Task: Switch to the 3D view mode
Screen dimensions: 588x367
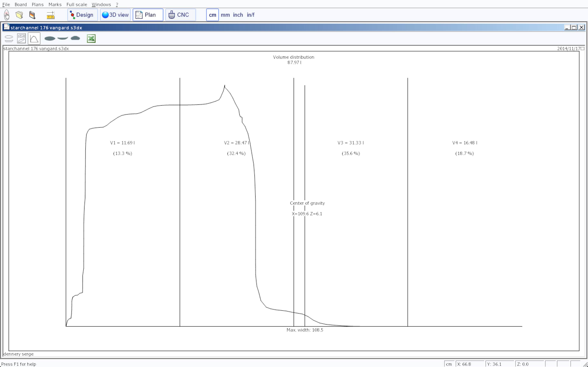Action: (x=115, y=15)
